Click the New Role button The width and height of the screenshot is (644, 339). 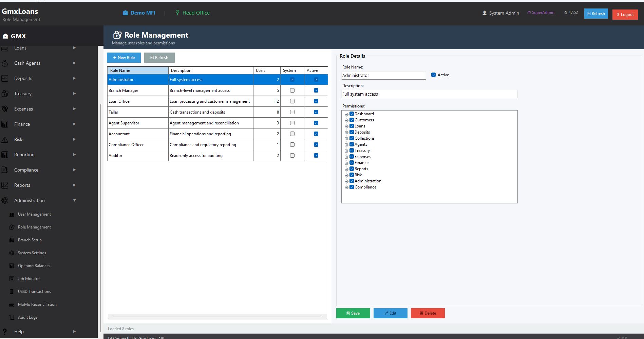124,58
